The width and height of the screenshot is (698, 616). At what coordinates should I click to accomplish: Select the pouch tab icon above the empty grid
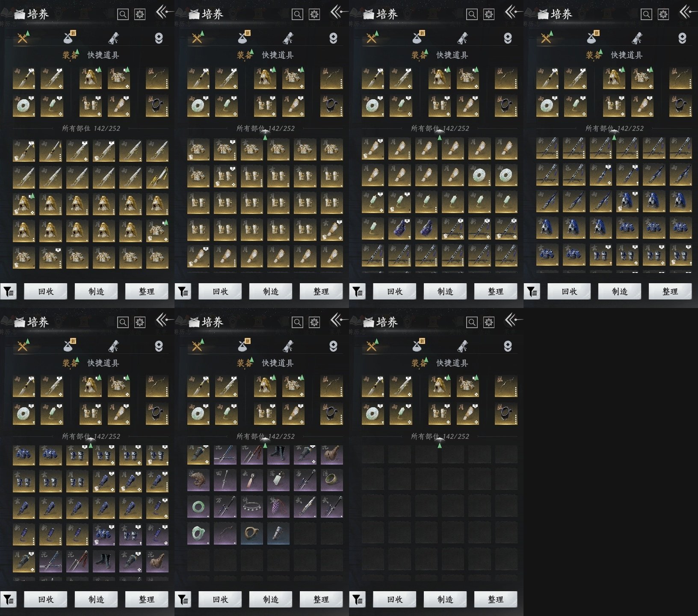click(418, 345)
